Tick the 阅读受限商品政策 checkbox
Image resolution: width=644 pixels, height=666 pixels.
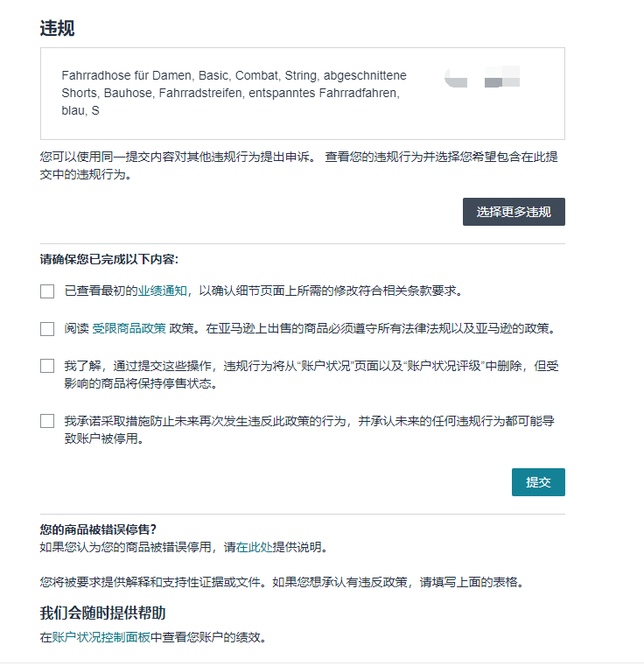[x=47, y=329]
